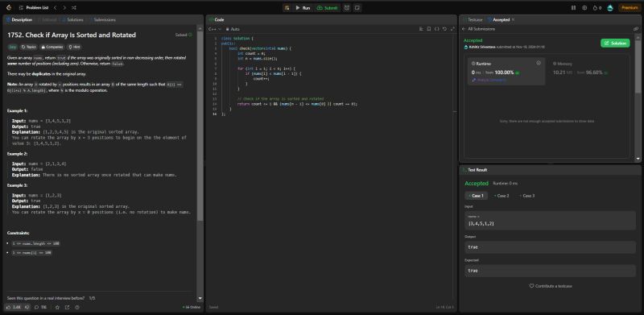Open the C++ language dropdown
Viewport: 644px width, 315px height.
point(215,29)
